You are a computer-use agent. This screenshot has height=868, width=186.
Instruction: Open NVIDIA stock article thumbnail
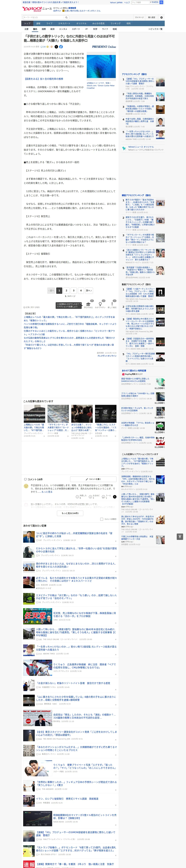[x=29, y=599]
